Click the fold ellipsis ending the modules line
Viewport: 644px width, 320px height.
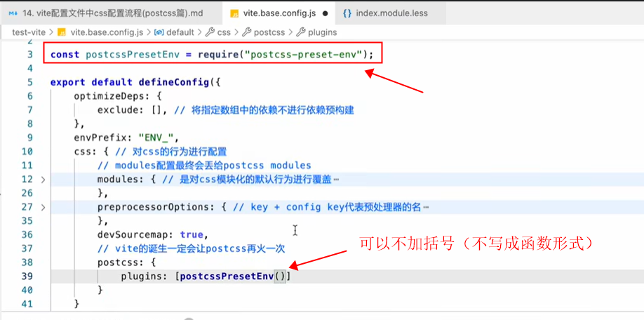335,180
